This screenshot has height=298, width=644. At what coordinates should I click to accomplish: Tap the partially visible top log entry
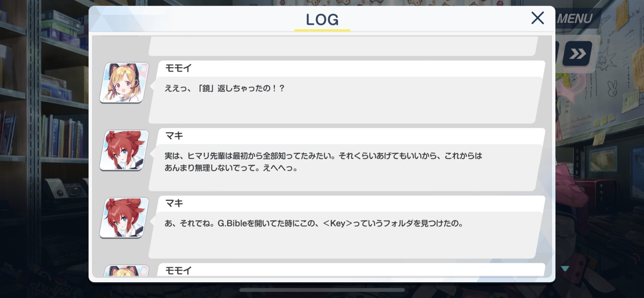click(343, 46)
